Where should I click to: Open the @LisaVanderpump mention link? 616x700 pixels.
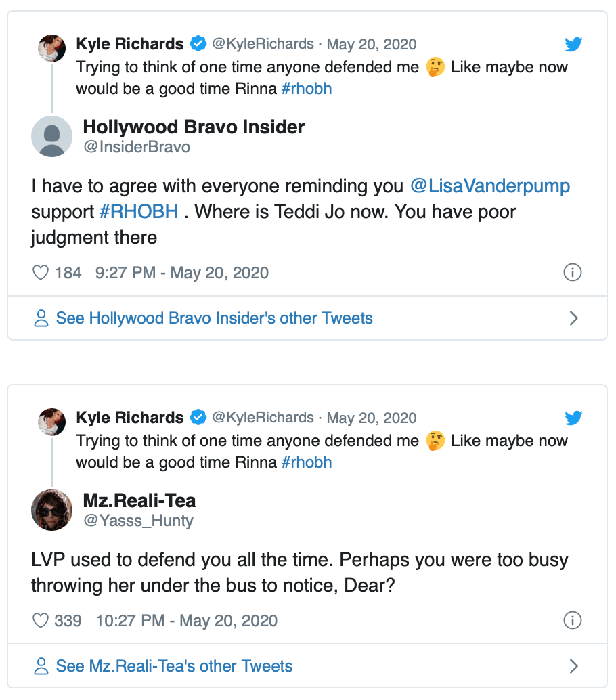click(490, 186)
